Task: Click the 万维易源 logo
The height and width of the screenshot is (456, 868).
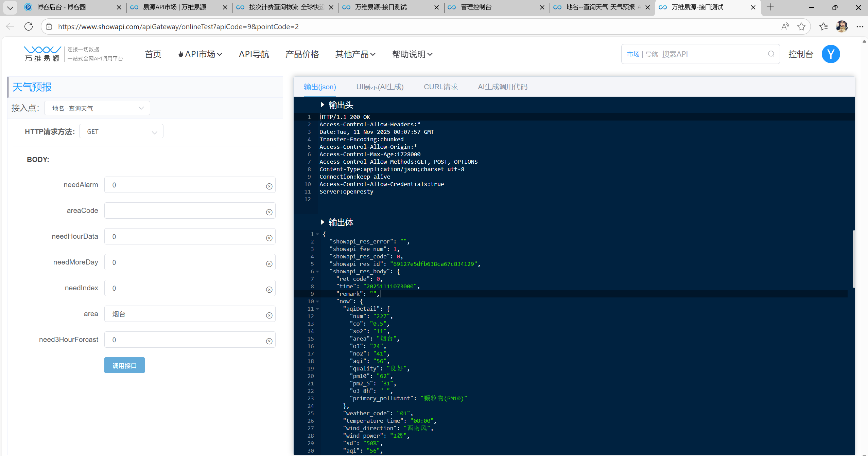Action: click(42, 54)
